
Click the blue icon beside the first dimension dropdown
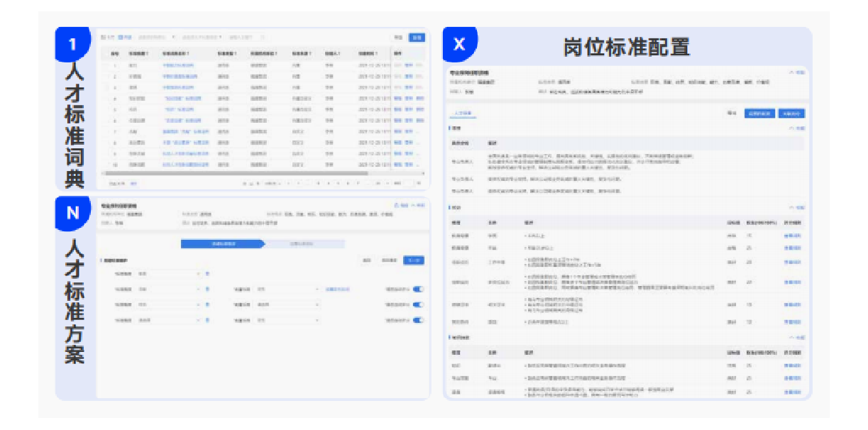[x=207, y=273]
